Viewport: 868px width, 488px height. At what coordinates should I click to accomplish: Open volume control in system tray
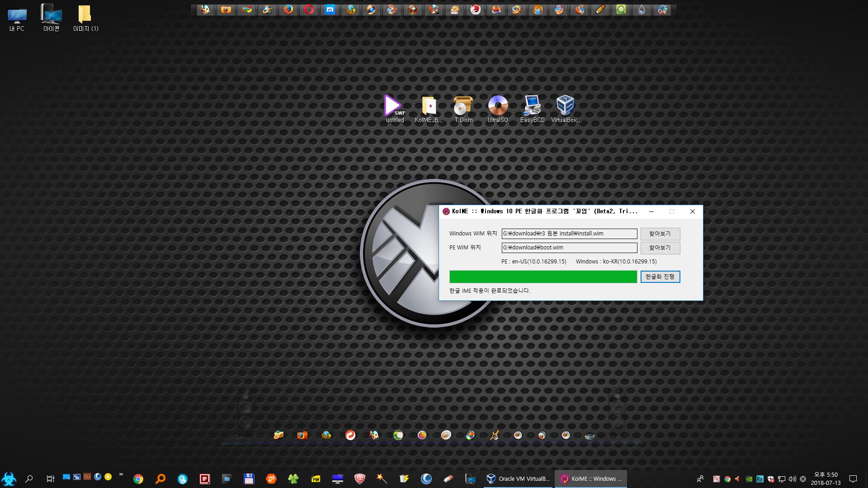(x=792, y=479)
